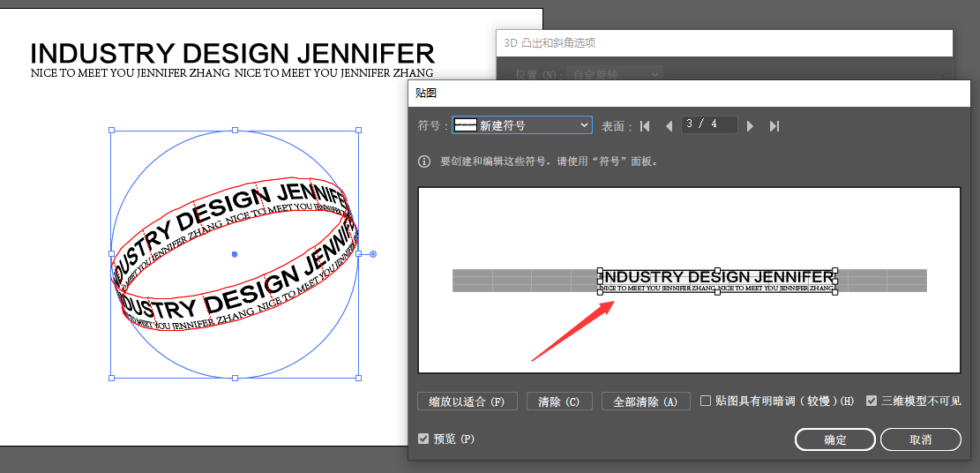980x473 pixels.
Task: Click 清除 (C) button
Action: 559,402
